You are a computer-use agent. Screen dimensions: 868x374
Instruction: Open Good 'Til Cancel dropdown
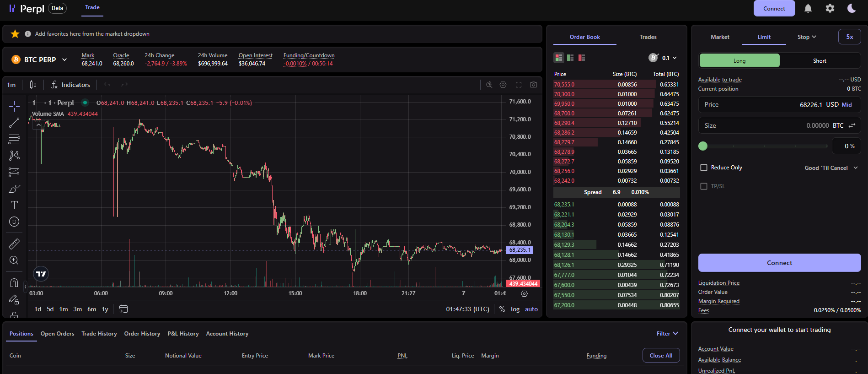click(x=830, y=168)
